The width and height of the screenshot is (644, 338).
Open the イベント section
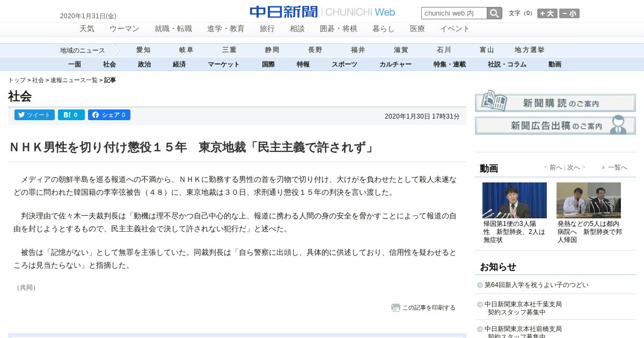pyautogui.click(x=455, y=29)
